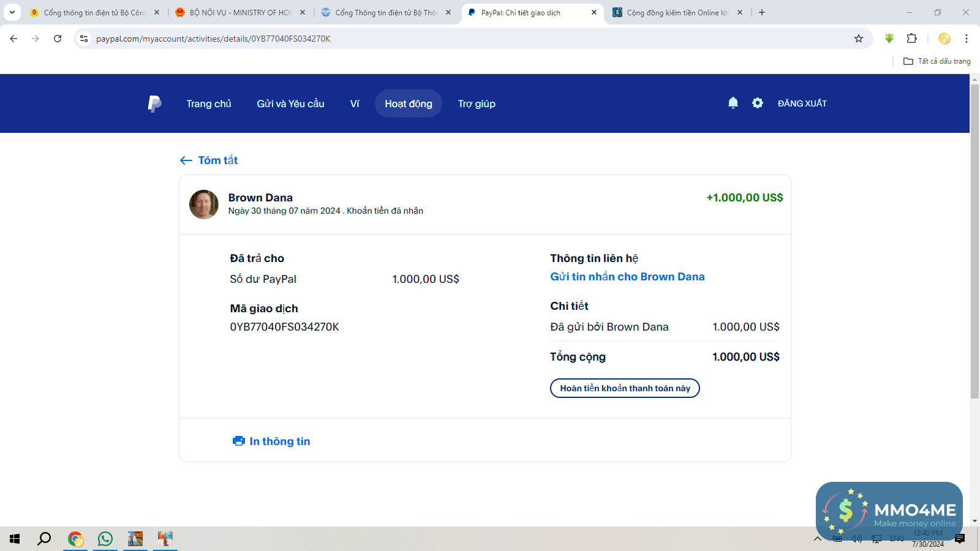View site information icon in address bar
980x551 pixels.
pos(84,39)
